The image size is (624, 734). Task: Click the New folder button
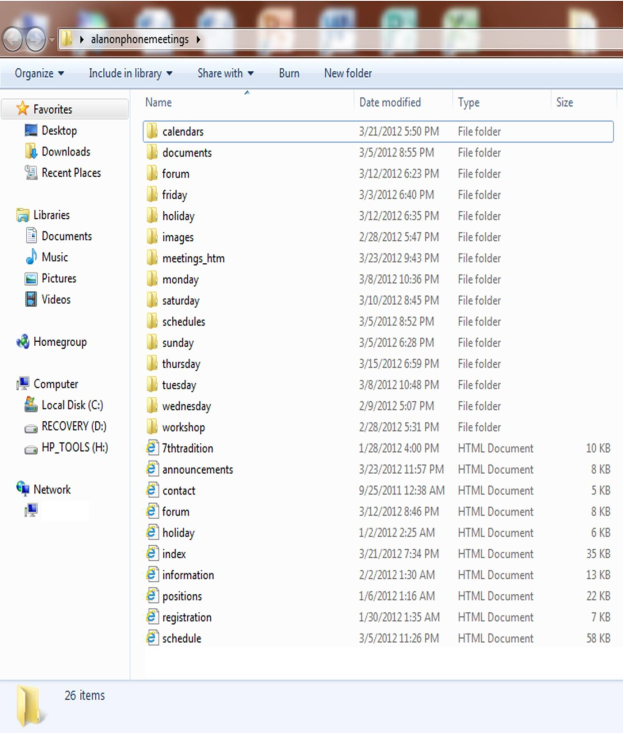[348, 73]
